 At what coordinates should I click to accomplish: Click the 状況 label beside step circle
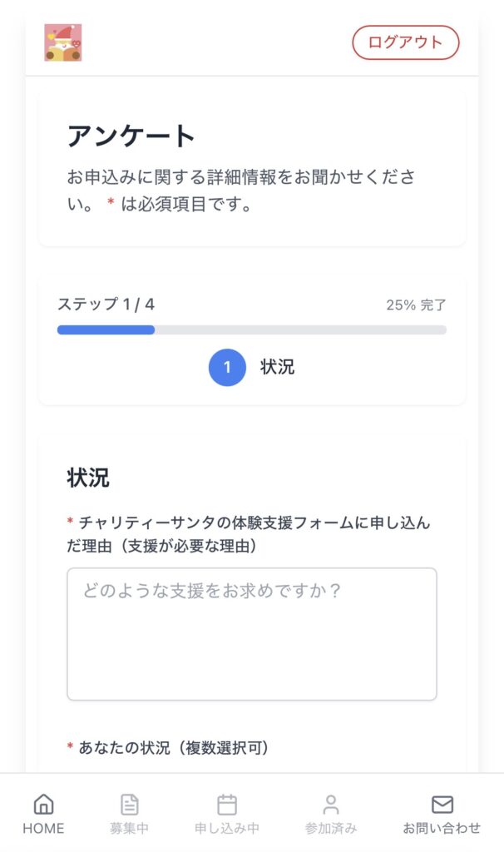point(277,368)
